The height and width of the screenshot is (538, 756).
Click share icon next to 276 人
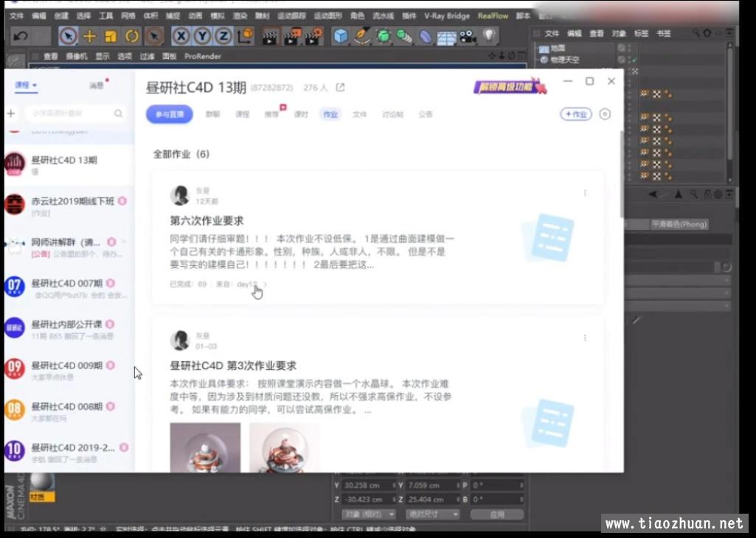341,87
